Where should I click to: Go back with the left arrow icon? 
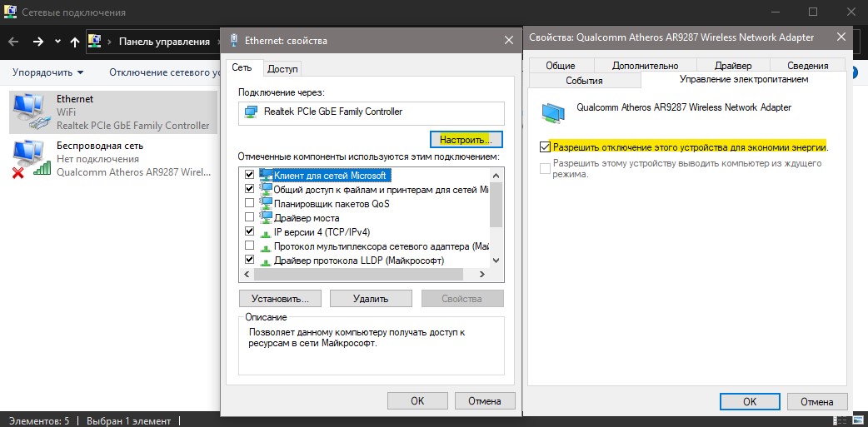14,42
